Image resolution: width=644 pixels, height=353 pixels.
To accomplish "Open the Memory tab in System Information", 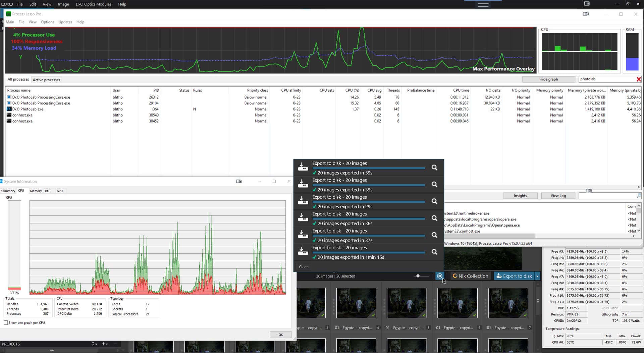I will (x=36, y=191).
